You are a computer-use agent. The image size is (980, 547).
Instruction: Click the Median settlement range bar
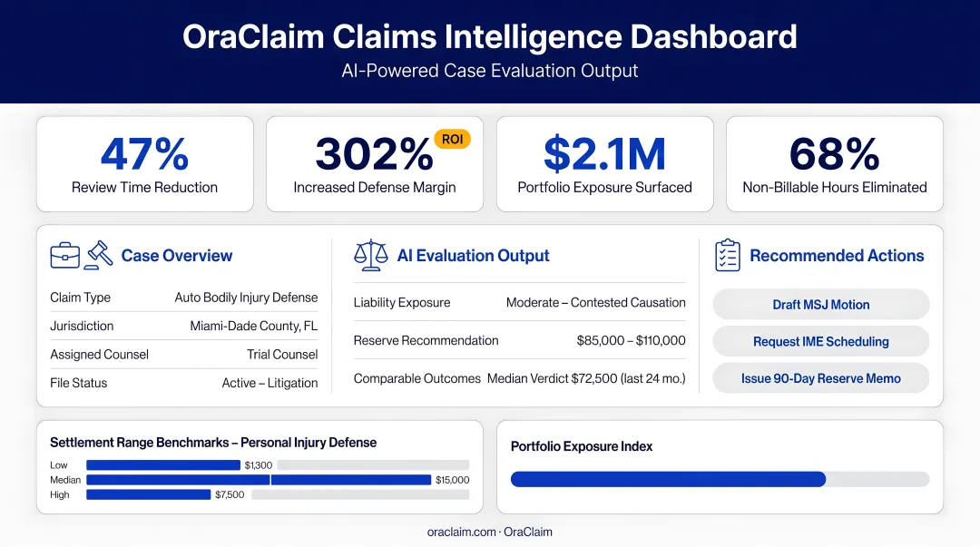click(x=259, y=480)
